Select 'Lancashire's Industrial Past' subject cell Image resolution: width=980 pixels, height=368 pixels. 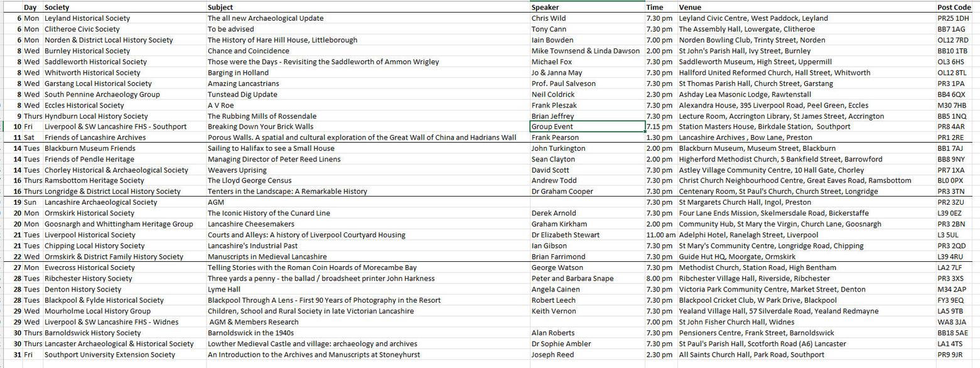(x=368, y=246)
